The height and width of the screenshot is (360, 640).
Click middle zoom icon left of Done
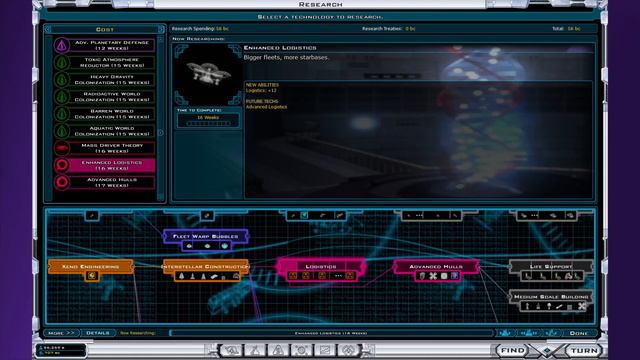(x=529, y=333)
